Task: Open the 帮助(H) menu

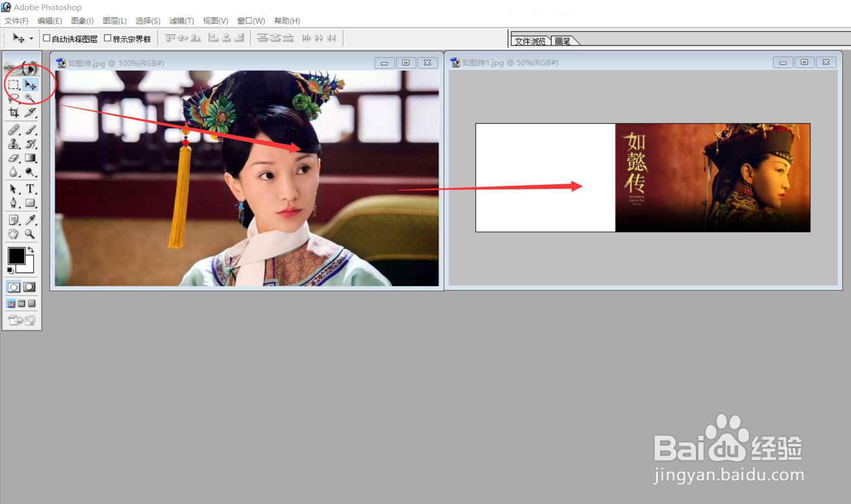Action: tap(287, 21)
